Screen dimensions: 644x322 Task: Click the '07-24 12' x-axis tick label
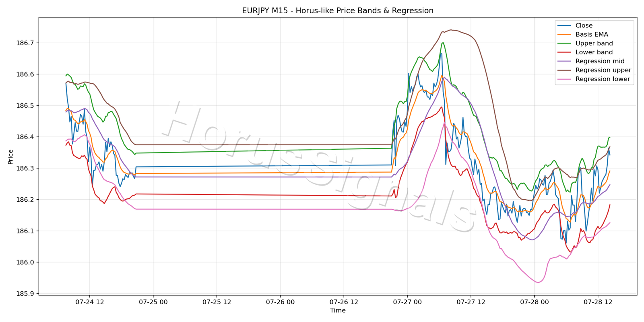[89, 302]
